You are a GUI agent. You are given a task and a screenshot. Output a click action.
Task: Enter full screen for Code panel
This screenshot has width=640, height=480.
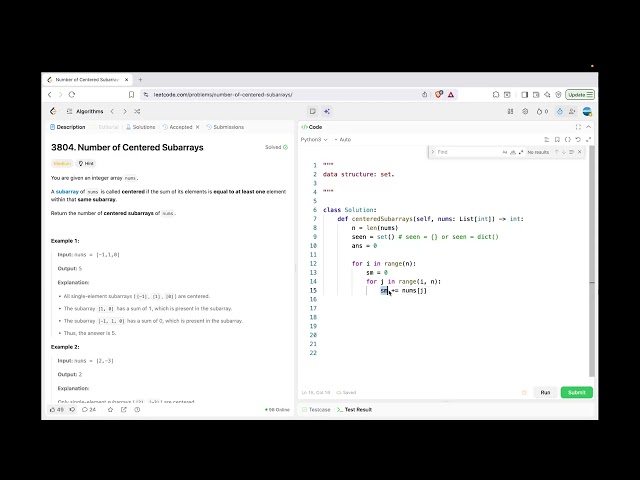pos(578,127)
